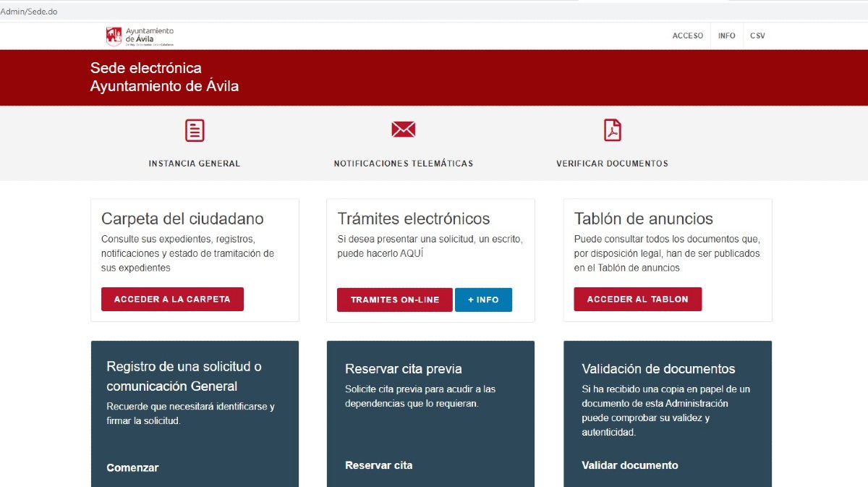
Task: Click the Validar documento link
Action: pos(629,465)
